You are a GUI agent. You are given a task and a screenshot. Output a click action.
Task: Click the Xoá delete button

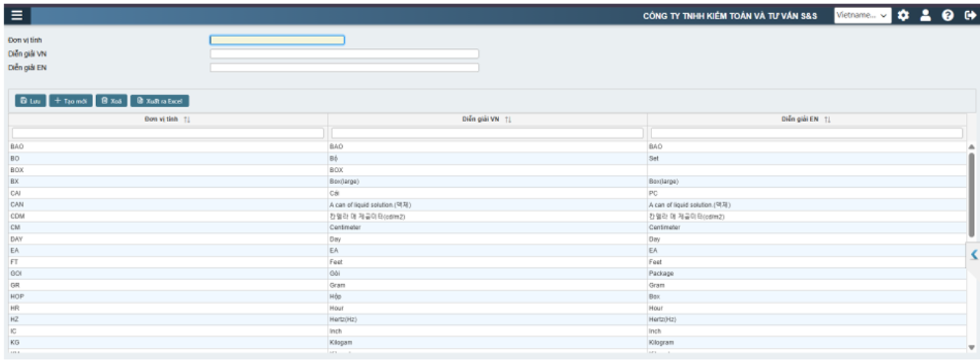click(112, 101)
